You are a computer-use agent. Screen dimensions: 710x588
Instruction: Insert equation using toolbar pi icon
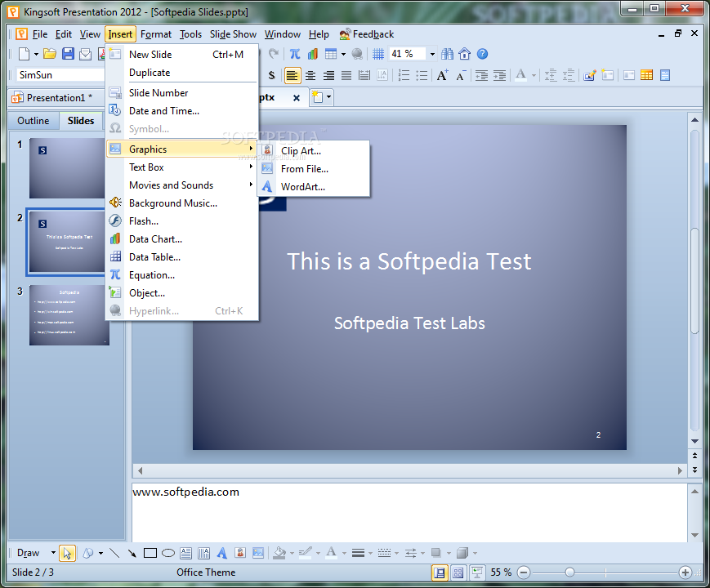(x=295, y=54)
